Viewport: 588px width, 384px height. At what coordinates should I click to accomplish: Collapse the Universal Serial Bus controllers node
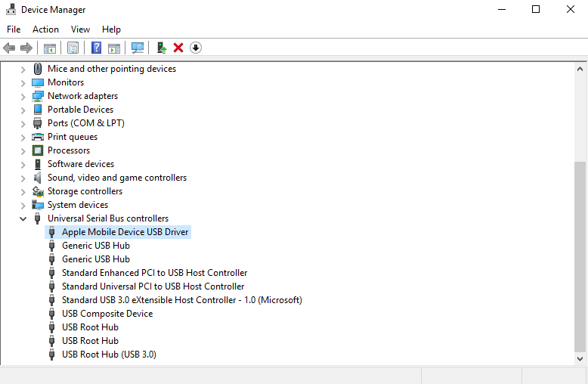[x=23, y=218]
